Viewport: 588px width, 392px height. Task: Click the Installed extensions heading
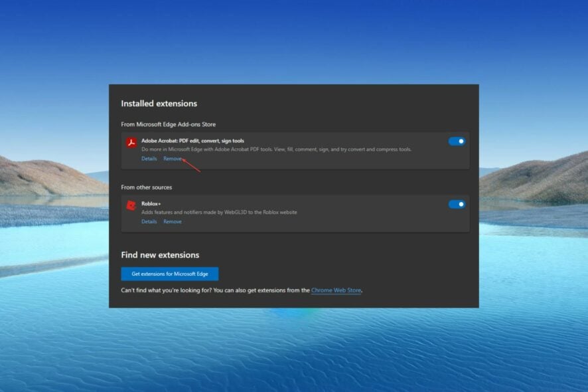[159, 104]
